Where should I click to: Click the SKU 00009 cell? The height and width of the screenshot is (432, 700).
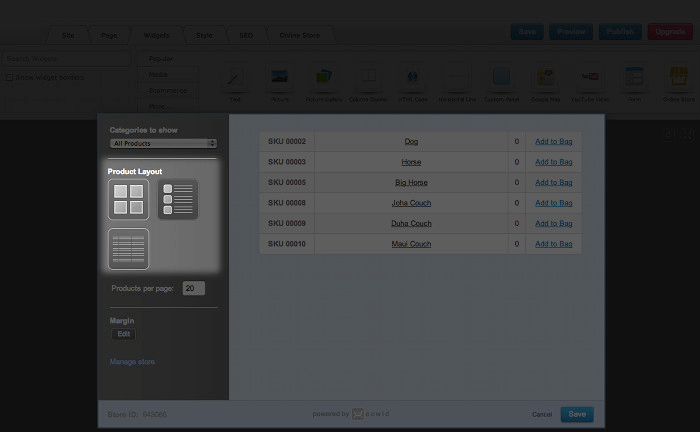click(287, 224)
